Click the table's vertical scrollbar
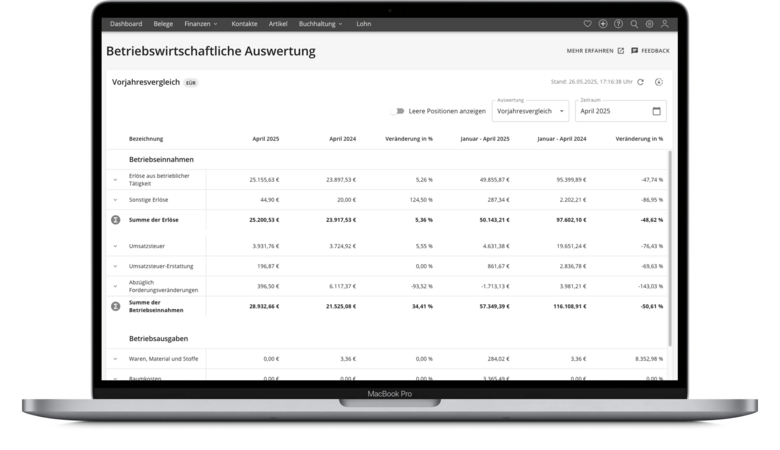Image resolution: width=780 pixels, height=450 pixels. pyautogui.click(x=670, y=250)
